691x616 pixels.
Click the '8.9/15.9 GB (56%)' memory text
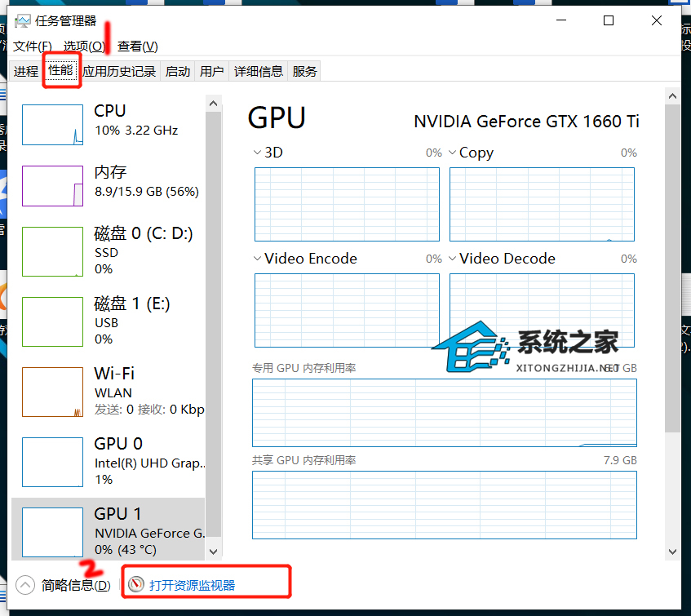pyautogui.click(x=147, y=192)
